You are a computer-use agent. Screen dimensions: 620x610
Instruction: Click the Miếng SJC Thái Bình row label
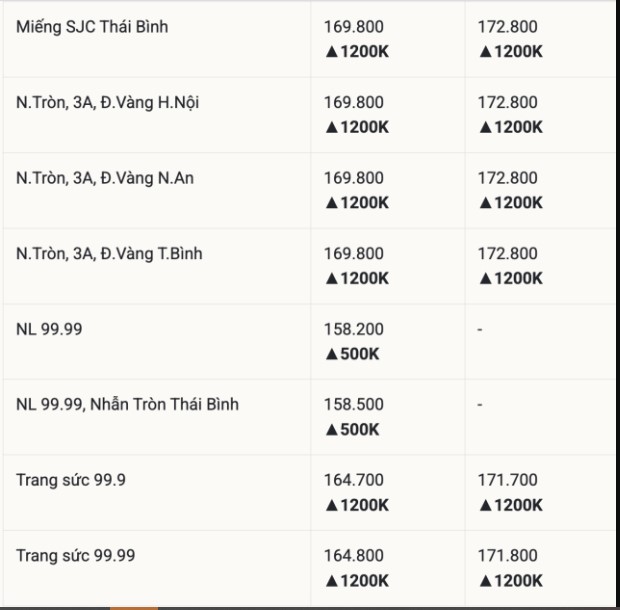(92, 27)
